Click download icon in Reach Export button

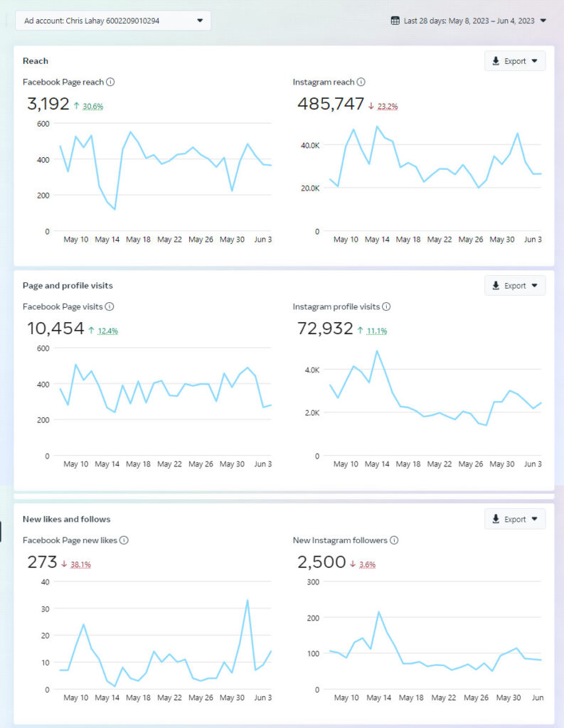pyautogui.click(x=496, y=61)
